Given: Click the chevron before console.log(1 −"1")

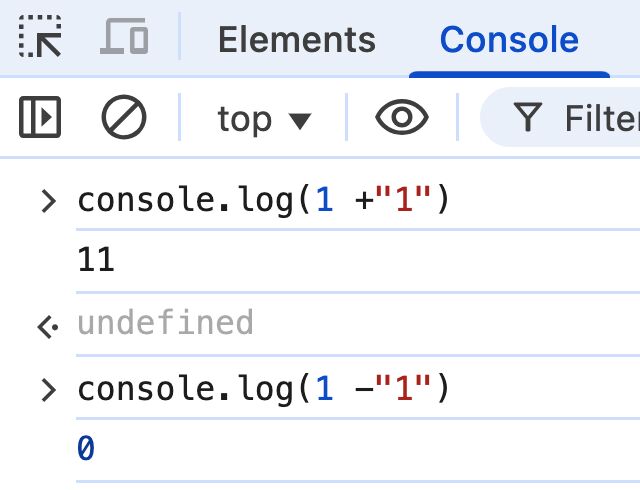Looking at the screenshot, I should point(47,389).
